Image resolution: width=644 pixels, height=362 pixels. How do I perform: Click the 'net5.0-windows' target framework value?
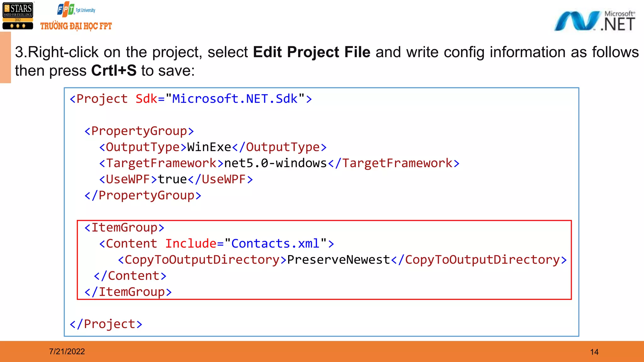[275, 163]
